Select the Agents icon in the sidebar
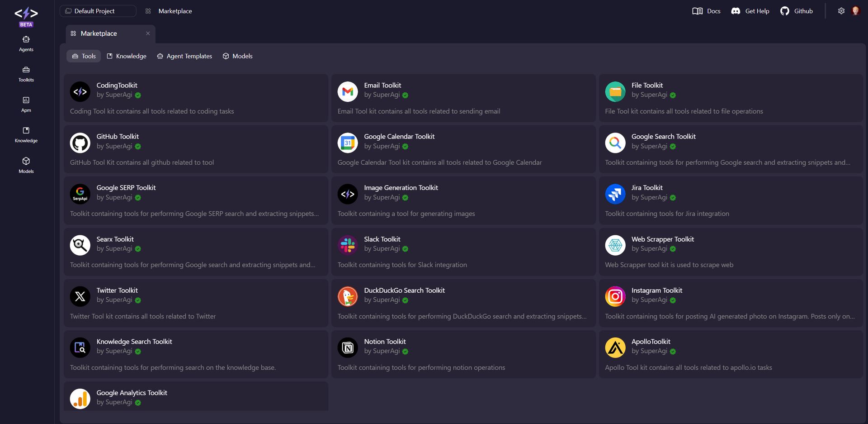The height and width of the screenshot is (424, 868). [x=26, y=43]
